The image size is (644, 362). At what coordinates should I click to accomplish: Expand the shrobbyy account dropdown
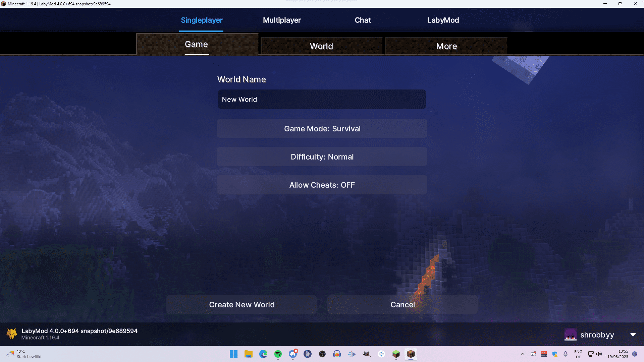pos(634,335)
